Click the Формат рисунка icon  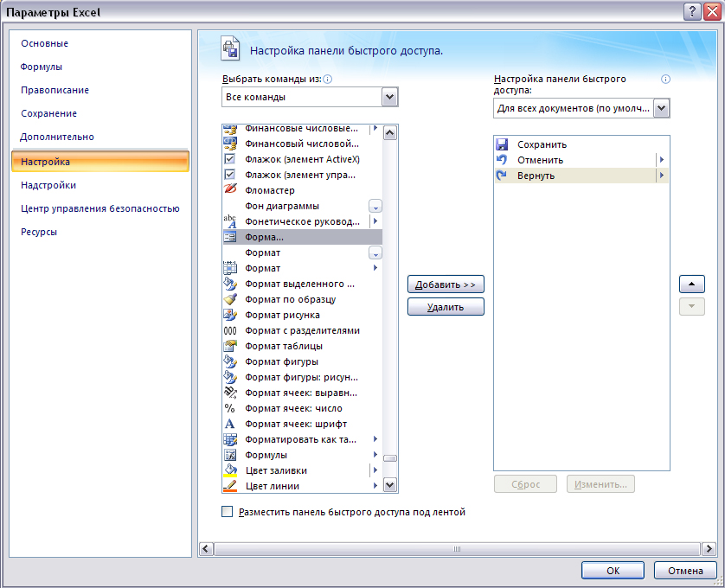(230, 315)
